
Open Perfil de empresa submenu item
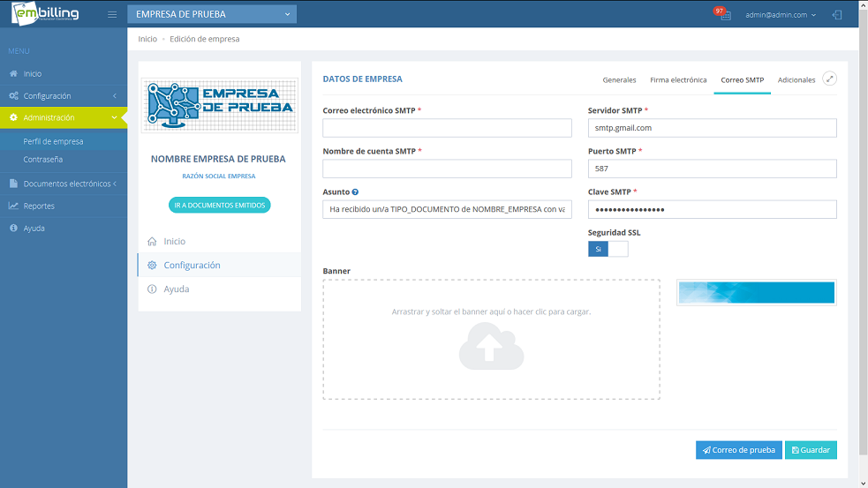coord(53,142)
